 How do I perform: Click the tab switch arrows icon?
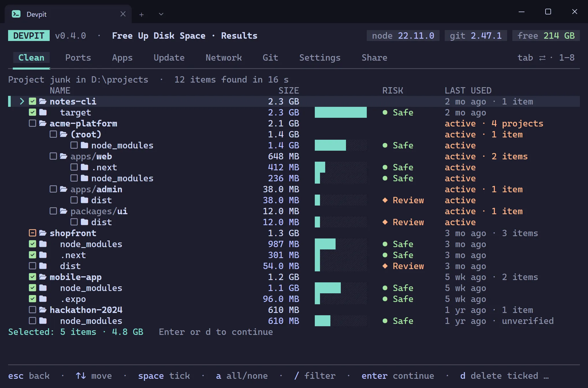click(x=542, y=58)
